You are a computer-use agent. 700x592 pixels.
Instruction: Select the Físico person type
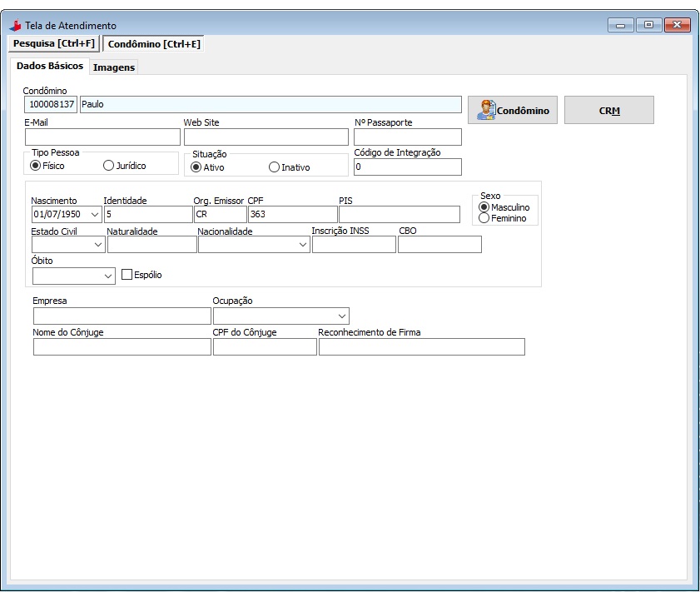coord(36,166)
